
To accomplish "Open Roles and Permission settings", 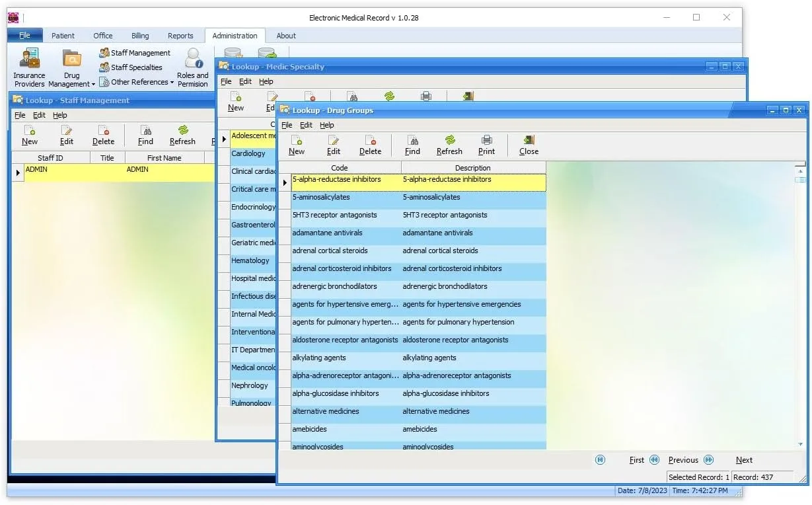I will point(192,66).
